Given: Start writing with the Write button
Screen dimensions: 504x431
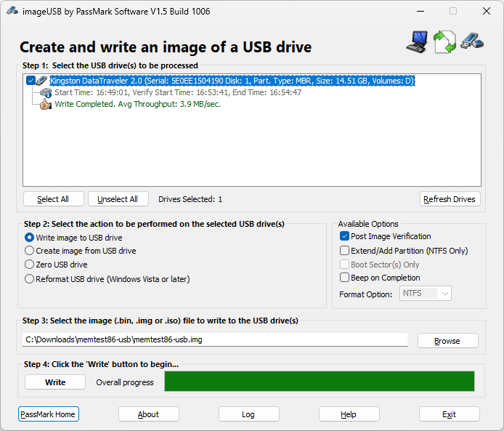Looking at the screenshot, I should click(x=55, y=382).
